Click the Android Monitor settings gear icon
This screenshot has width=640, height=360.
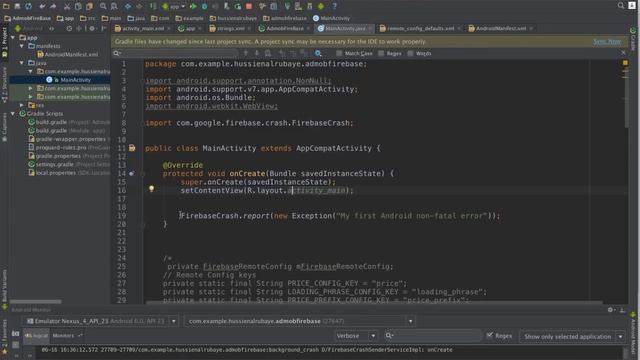click(x=610, y=310)
